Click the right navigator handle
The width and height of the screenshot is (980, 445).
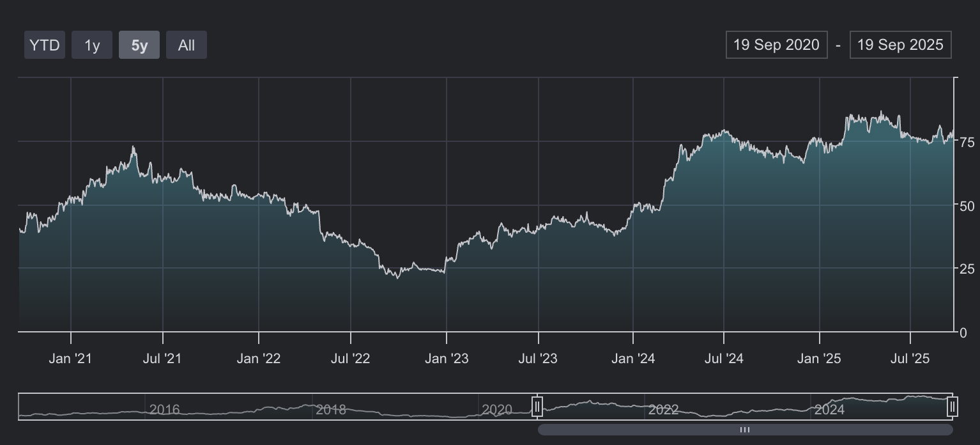[952, 407]
